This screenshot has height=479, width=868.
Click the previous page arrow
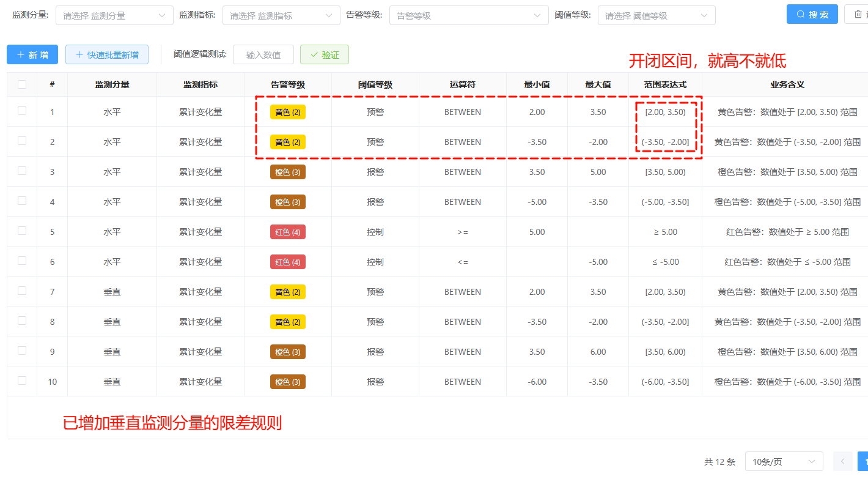(x=842, y=461)
